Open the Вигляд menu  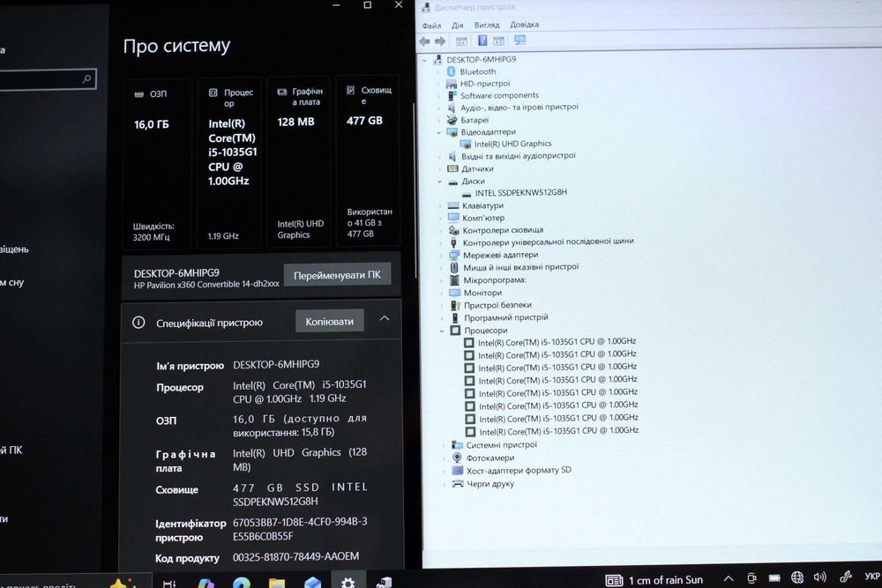pyautogui.click(x=487, y=25)
